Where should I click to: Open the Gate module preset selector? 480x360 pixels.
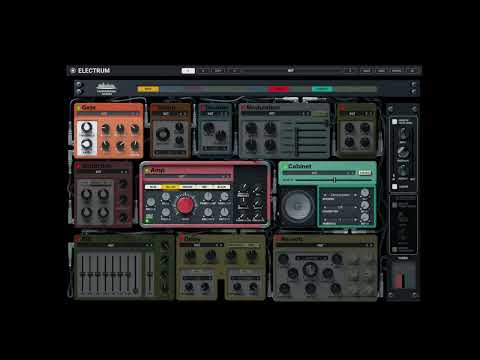point(108,114)
